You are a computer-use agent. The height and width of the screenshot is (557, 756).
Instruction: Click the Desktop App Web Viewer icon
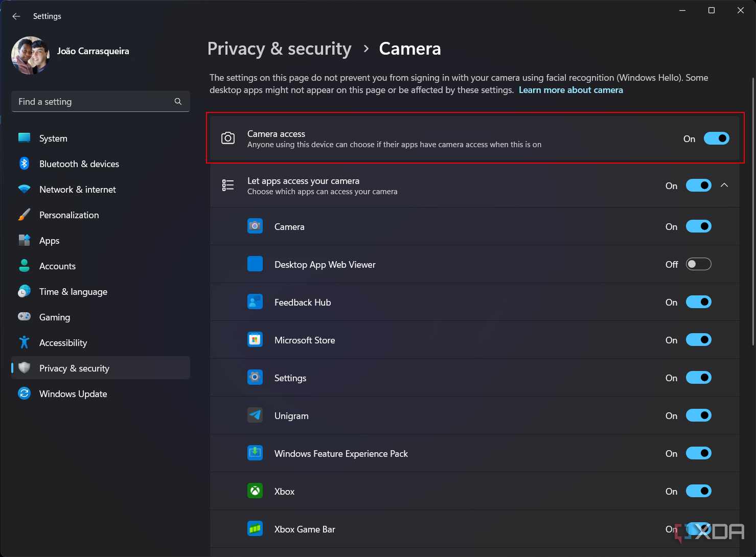click(x=255, y=264)
